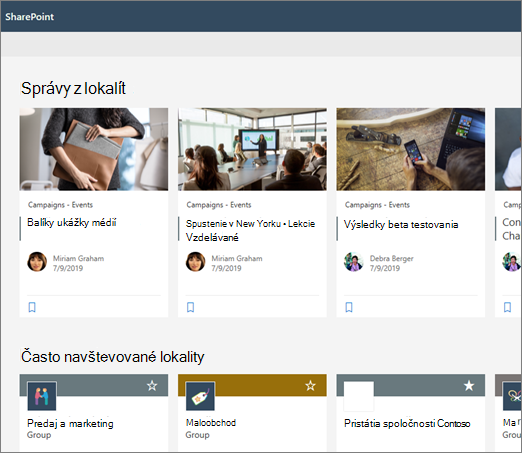
Task: Open Spustenie v New Yorku Lekcie Vzdelávané article
Action: 250,230
